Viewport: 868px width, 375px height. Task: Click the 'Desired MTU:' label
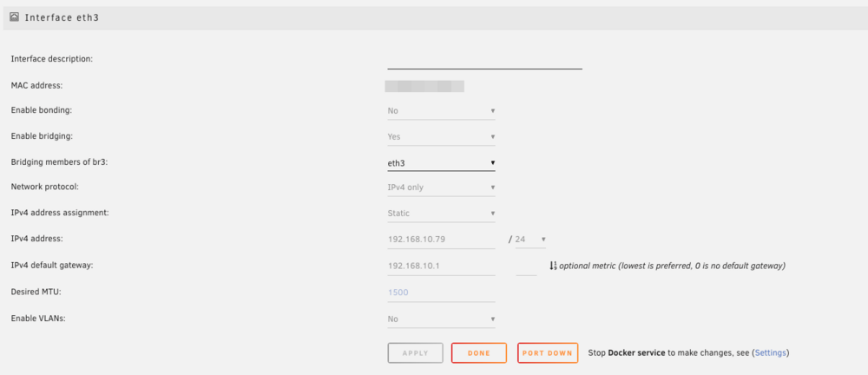point(36,292)
